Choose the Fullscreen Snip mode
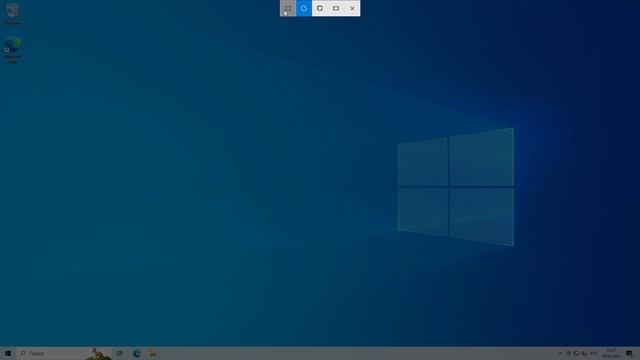Screen dimensions: 640x360 336,8
